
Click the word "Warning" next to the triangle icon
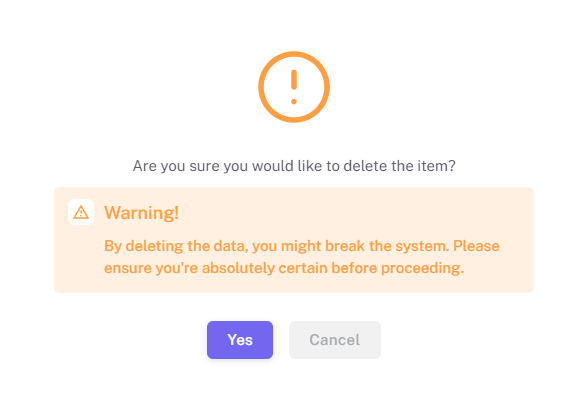pyautogui.click(x=139, y=213)
